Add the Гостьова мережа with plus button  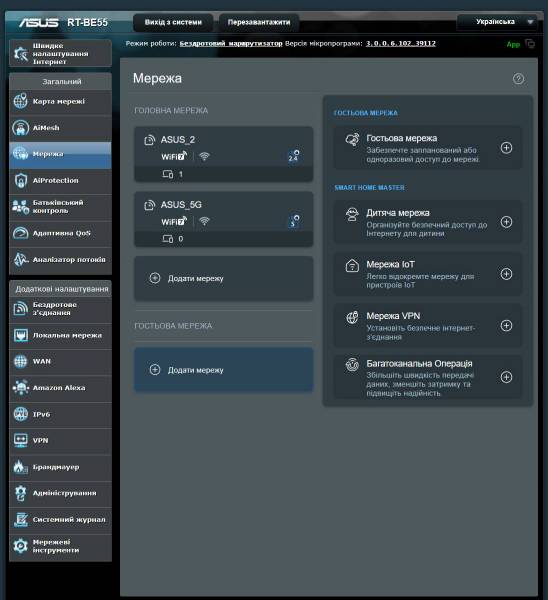coord(506,148)
